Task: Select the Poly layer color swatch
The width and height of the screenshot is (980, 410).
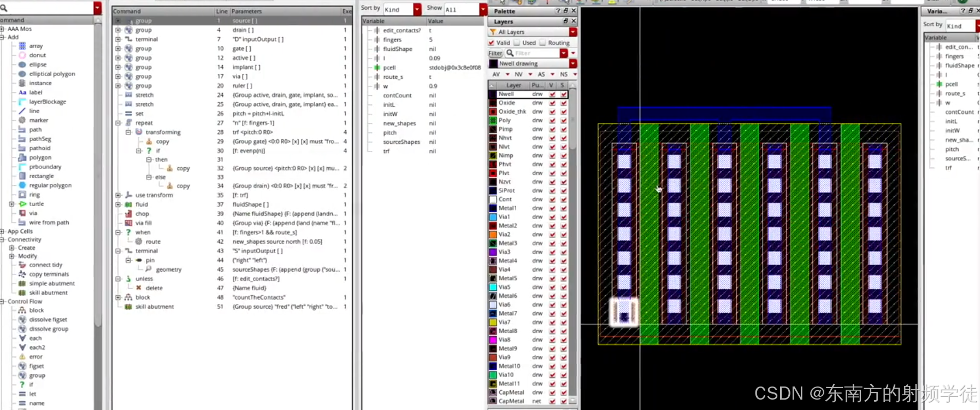Action: [493, 120]
